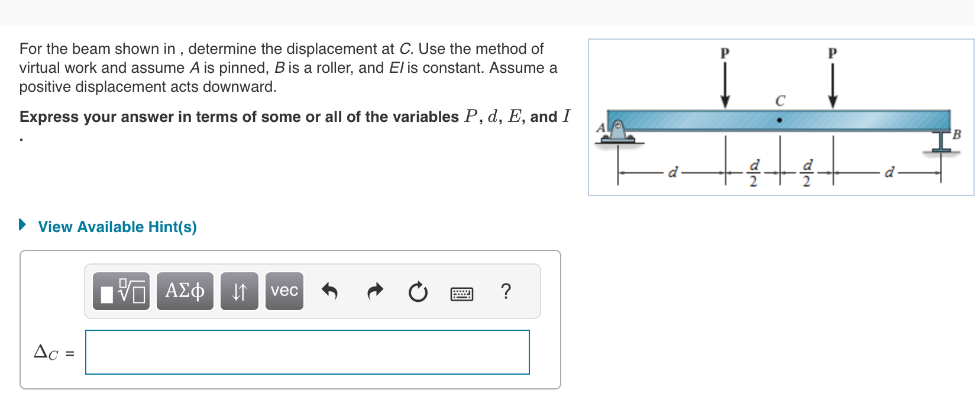Screen dimensions: 980x396
Task: Click the undo arrow in the equation toolbar
Action: [x=331, y=291]
